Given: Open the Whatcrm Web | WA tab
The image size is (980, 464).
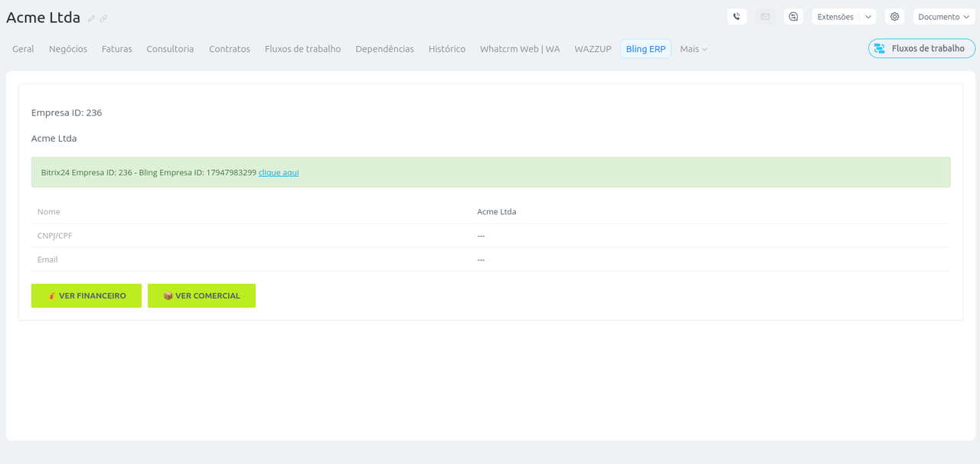Looking at the screenshot, I should [520, 49].
